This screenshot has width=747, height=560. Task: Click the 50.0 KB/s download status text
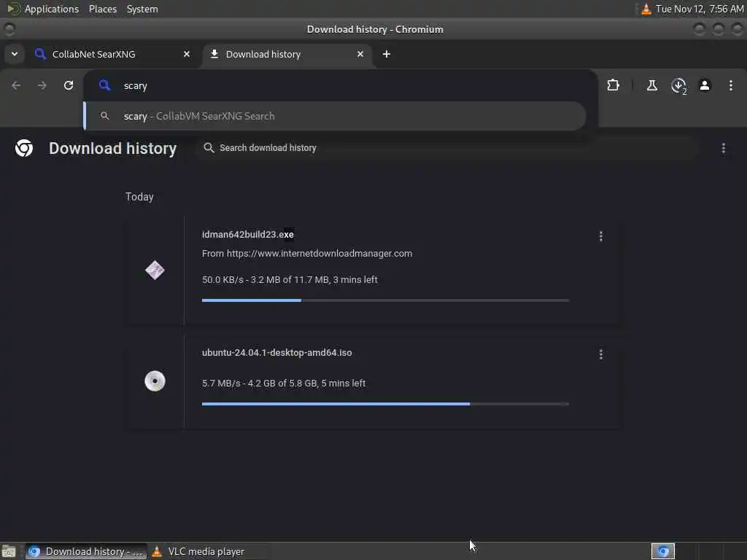point(290,279)
